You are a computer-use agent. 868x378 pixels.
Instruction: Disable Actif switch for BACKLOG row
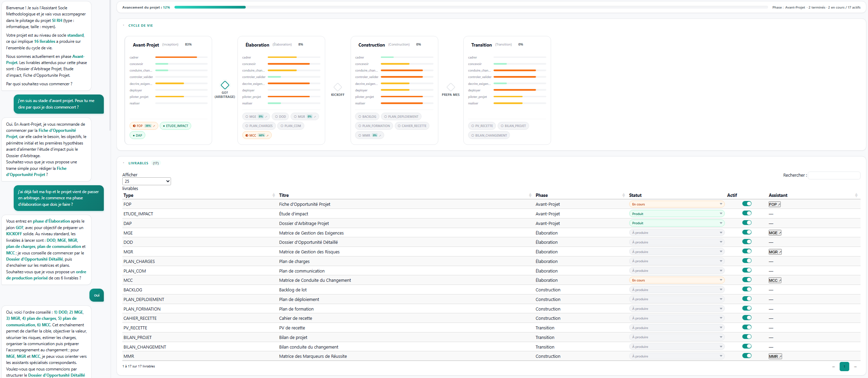click(x=746, y=289)
